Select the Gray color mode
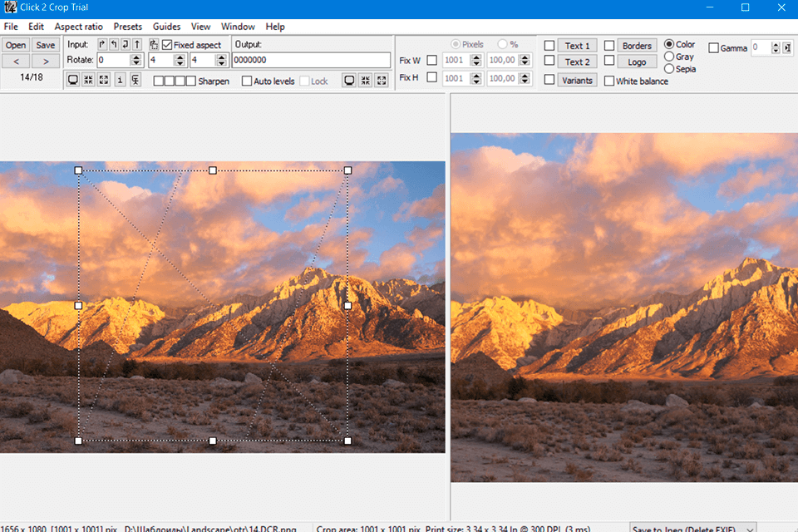The height and width of the screenshot is (532, 798). pos(669,57)
